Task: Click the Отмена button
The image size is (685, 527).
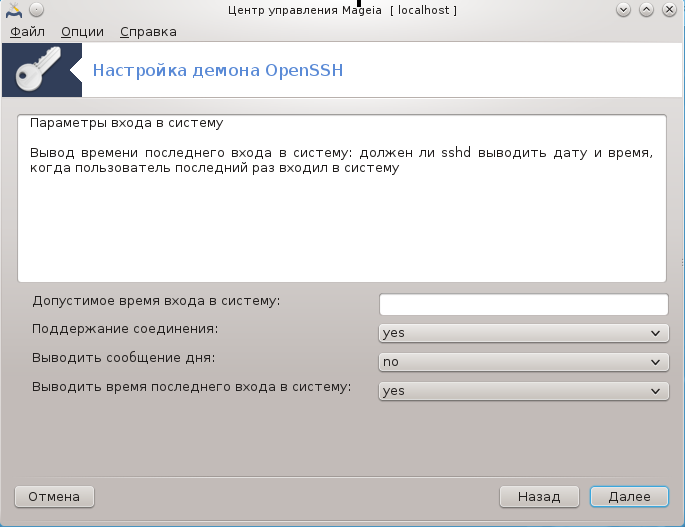Action: click(54, 497)
